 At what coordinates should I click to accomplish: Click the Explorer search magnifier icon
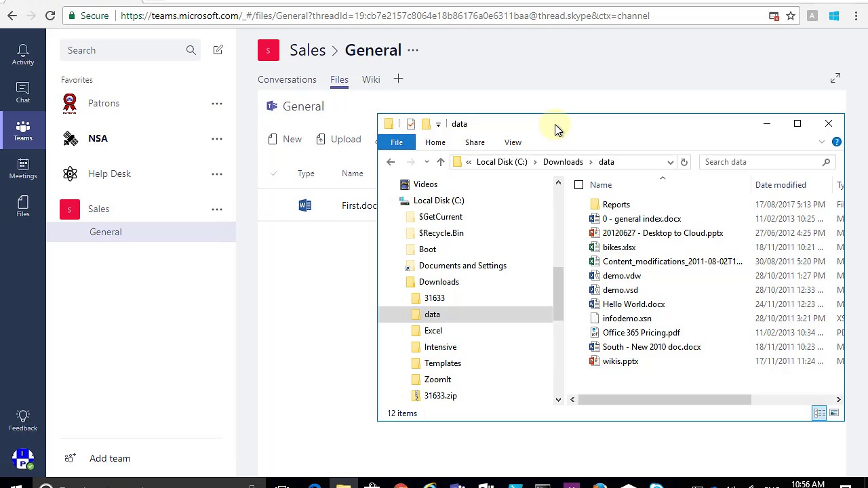pos(826,162)
